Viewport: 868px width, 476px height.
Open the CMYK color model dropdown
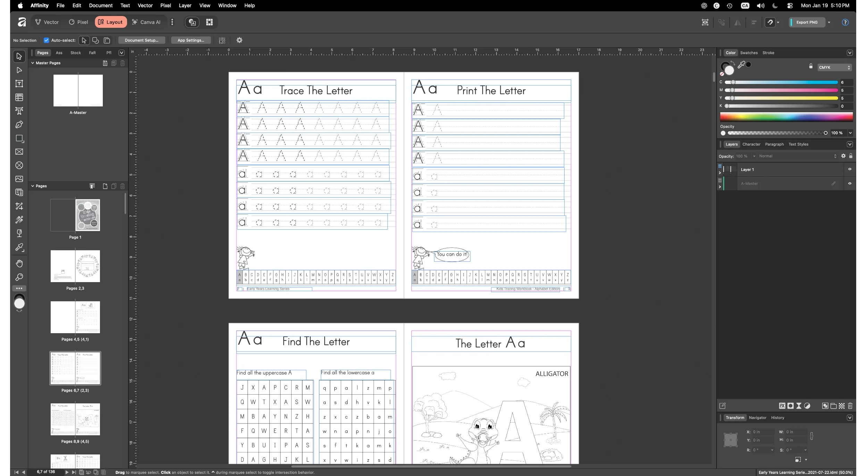coord(834,67)
